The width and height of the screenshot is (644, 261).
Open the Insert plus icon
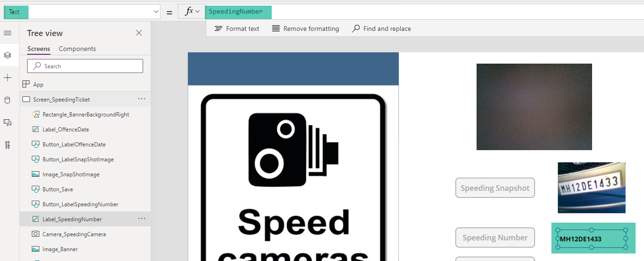point(7,78)
